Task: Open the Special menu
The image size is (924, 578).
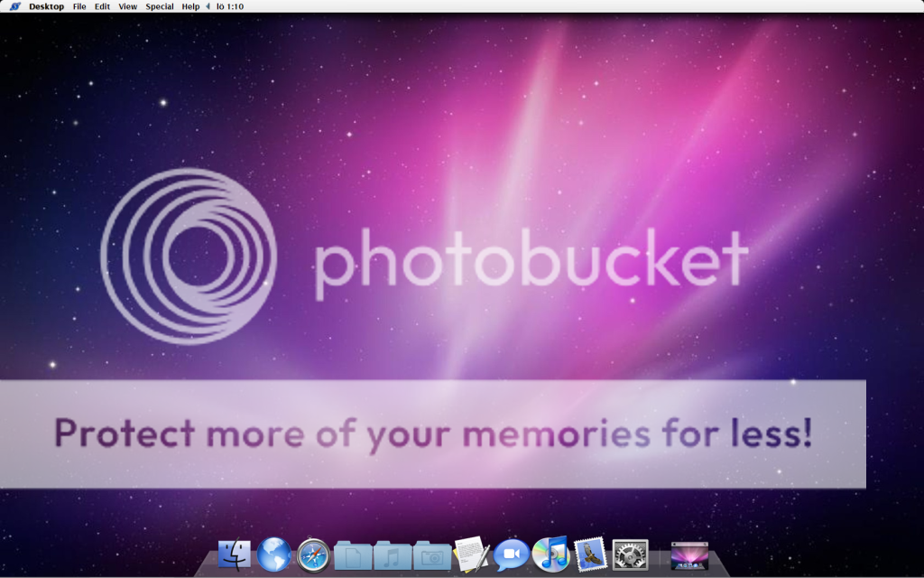Action: click(160, 6)
